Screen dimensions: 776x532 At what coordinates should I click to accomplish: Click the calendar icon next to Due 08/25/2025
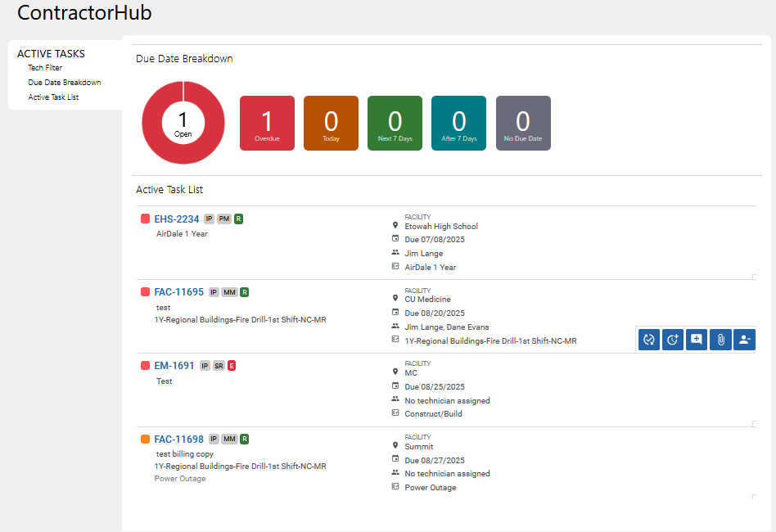[395, 386]
